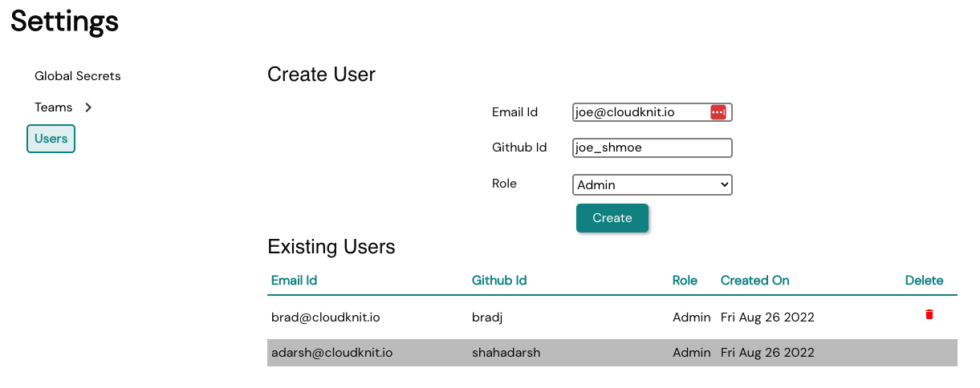Delete user brad@cloudknit.io with trash icon

[929, 314]
